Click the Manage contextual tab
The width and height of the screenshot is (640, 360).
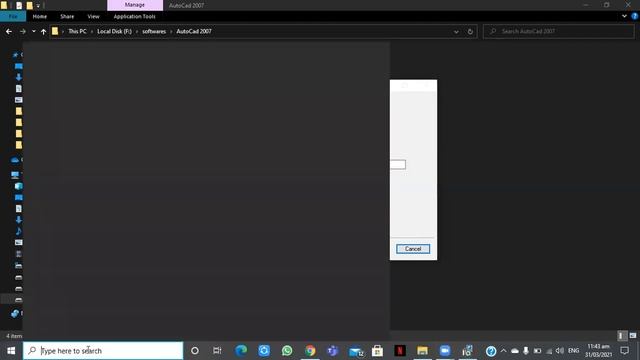[x=135, y=5]
